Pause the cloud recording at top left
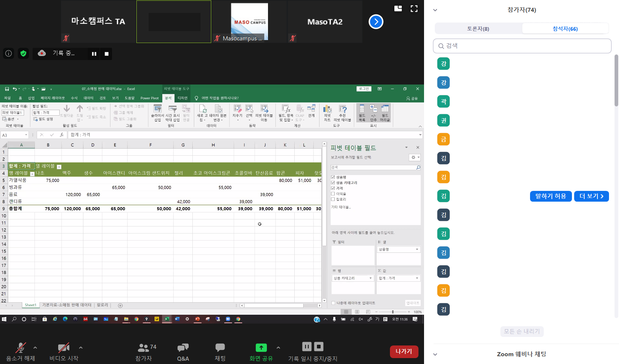This screenshot has height=364, width=619. 94,54
